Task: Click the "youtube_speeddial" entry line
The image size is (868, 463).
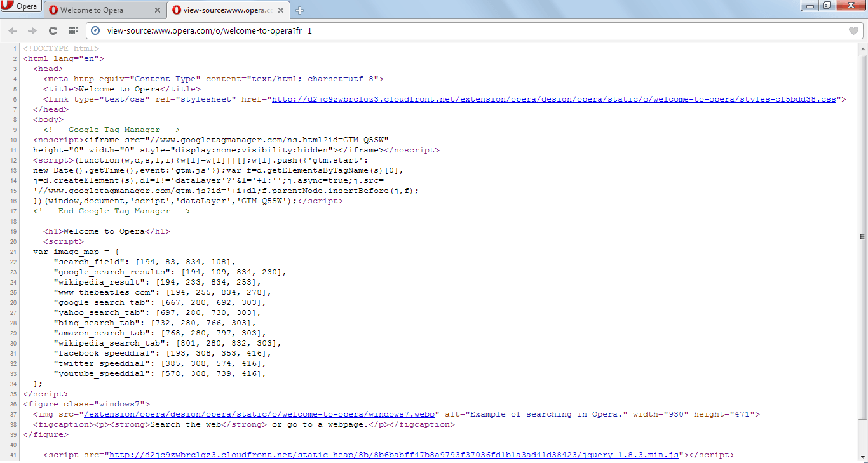Action: pos(160,373)
